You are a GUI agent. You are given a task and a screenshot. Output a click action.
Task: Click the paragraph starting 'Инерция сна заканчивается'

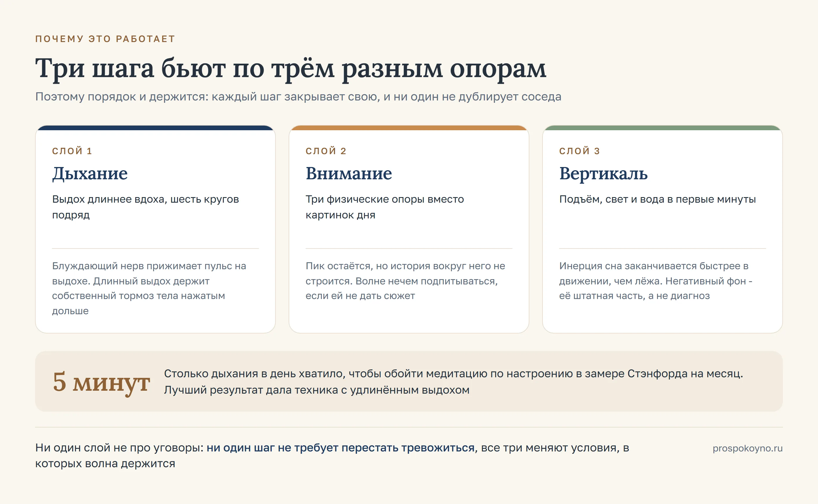coord(656,281)
